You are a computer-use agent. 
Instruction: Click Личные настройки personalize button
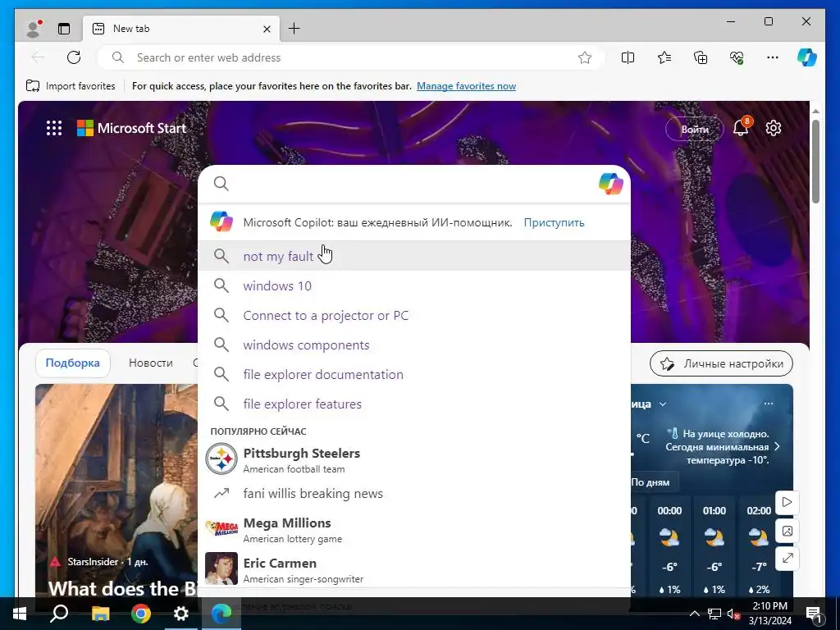click(721, 363)
